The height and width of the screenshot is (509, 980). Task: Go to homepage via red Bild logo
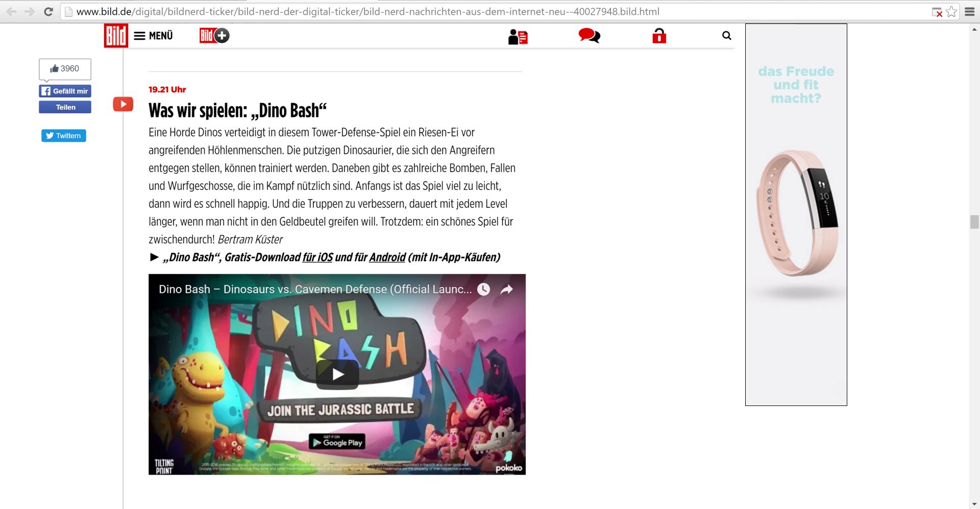[116, 36]
